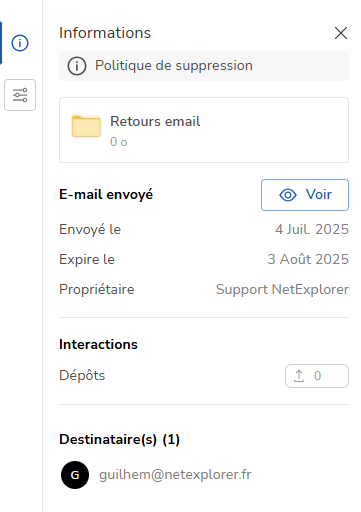Select recipient guilhem@netexplorer.fr
Screen dimensions: 361x512
tap(175, 475)
